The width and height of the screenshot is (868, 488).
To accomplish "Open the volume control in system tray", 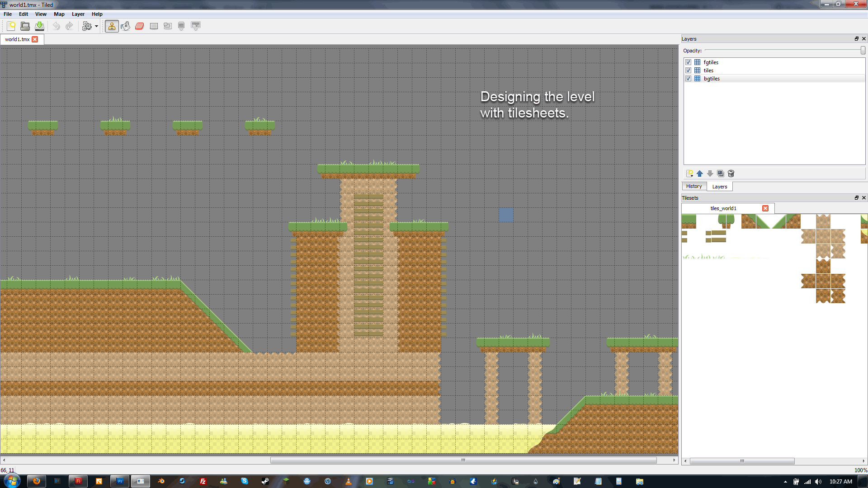I will (818, 482).
